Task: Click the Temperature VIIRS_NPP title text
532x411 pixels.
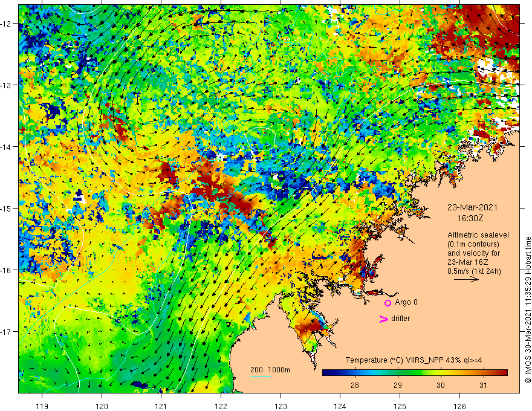Action: pos(414,360)
